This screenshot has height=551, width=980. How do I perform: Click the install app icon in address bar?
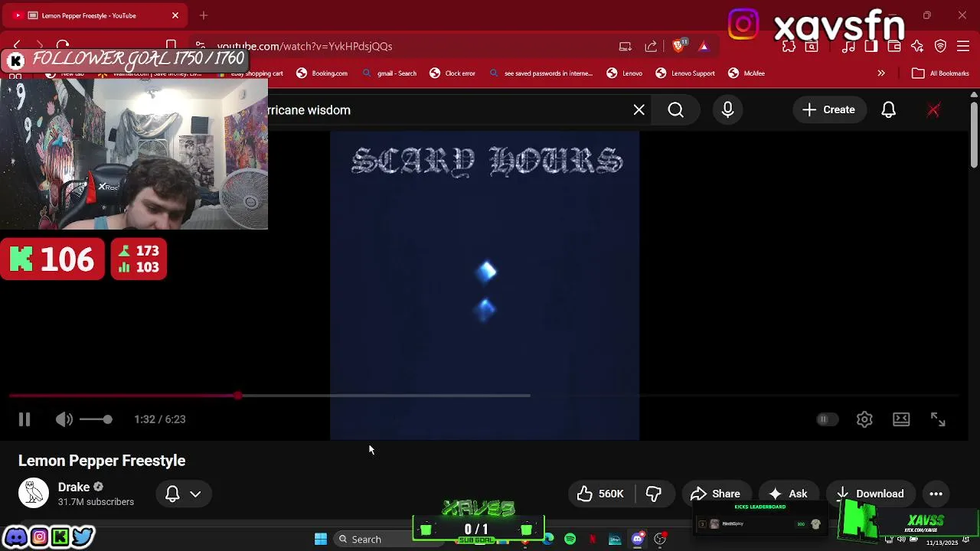pos(626,46)
